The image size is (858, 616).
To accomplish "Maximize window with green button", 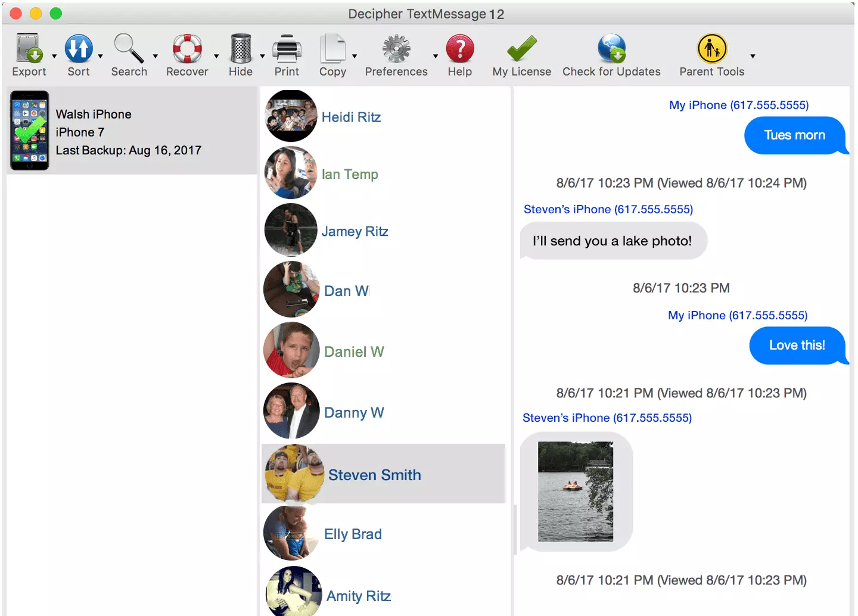I will coord(56,13).
